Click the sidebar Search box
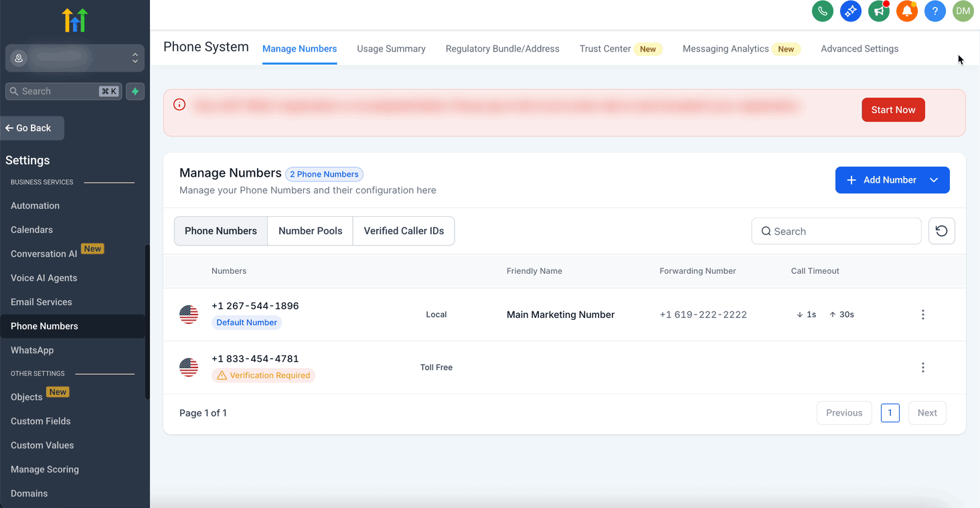Screen dimensions: 980x508 pyautogui.click(x=64, y=91)
